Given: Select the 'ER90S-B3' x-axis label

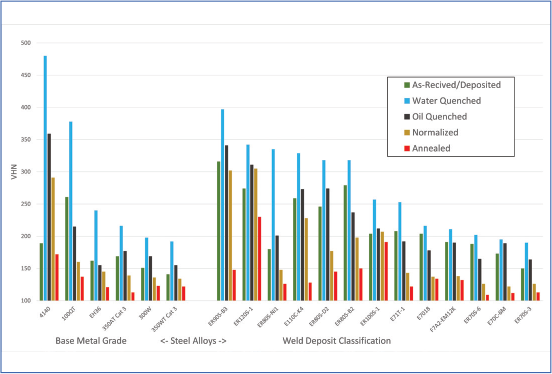Looking at the screenshot, I should click(x=219, y=316).
